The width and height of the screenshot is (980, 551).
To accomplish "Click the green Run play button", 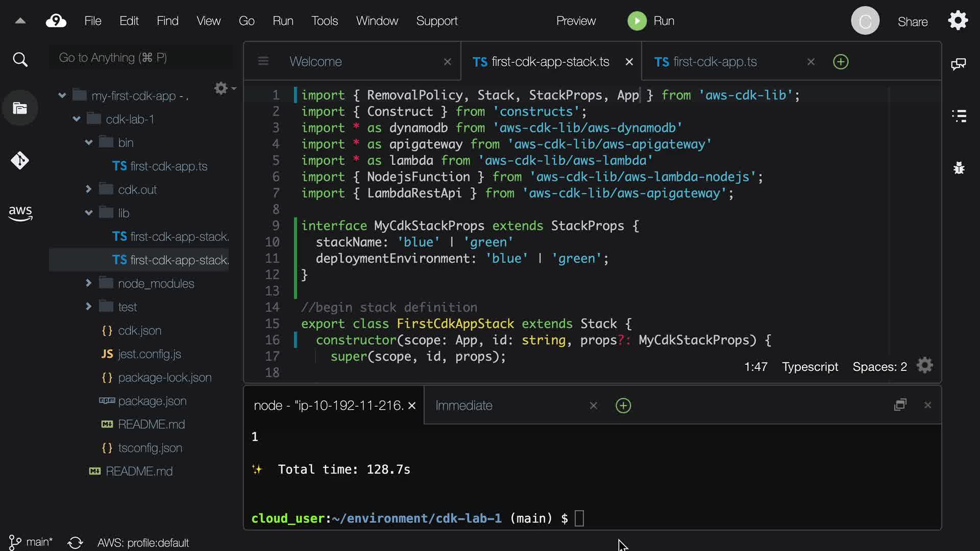I will (636, 21).
